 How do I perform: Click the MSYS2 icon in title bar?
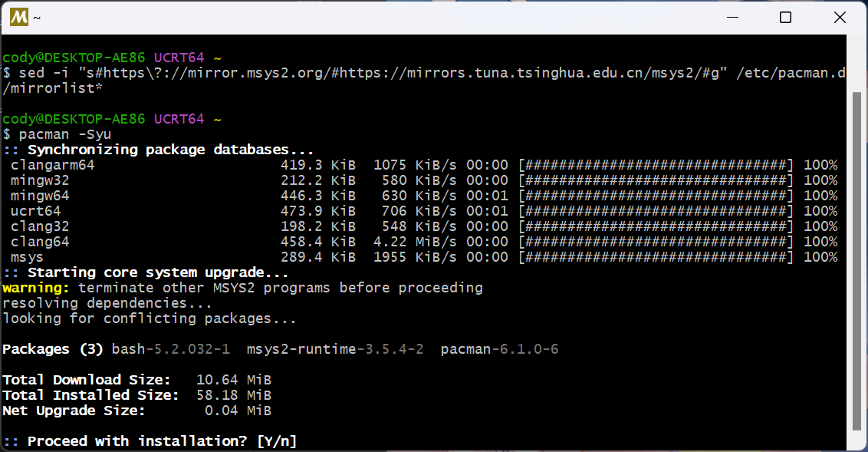pyautogui.click(x=18, y=17)
